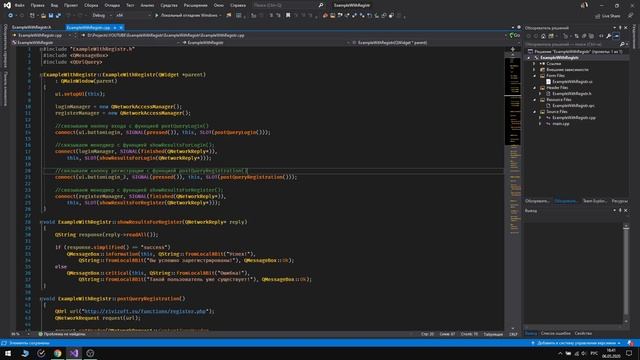Click the feedback icon near Live Share
This screenshot has width=640, height=360.
coord(631,16)
